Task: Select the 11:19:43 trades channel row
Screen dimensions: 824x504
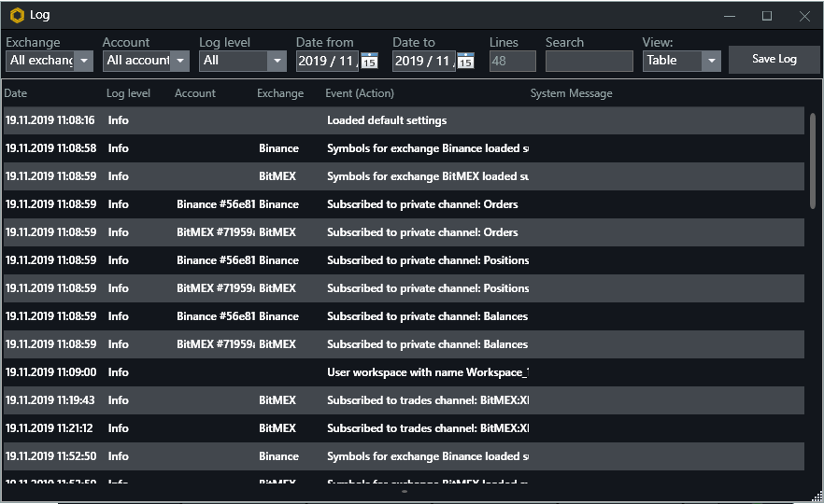Action: pos(404,400)
